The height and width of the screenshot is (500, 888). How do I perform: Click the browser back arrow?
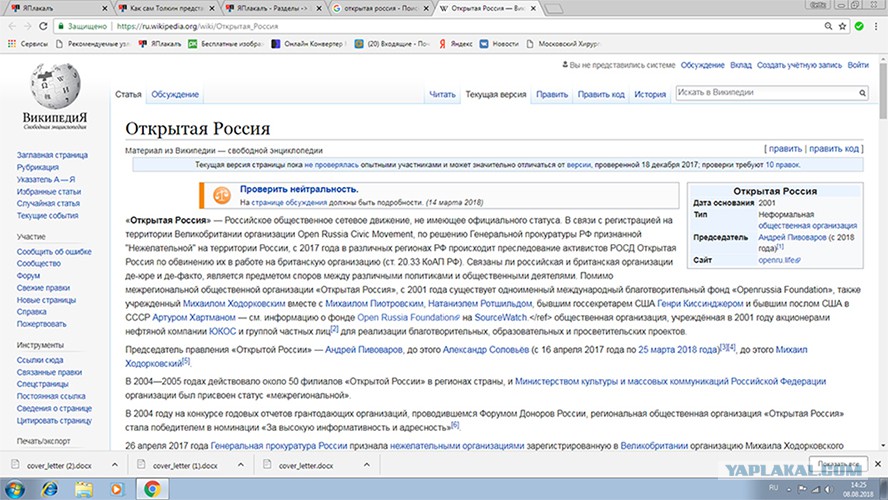(12, 26)
